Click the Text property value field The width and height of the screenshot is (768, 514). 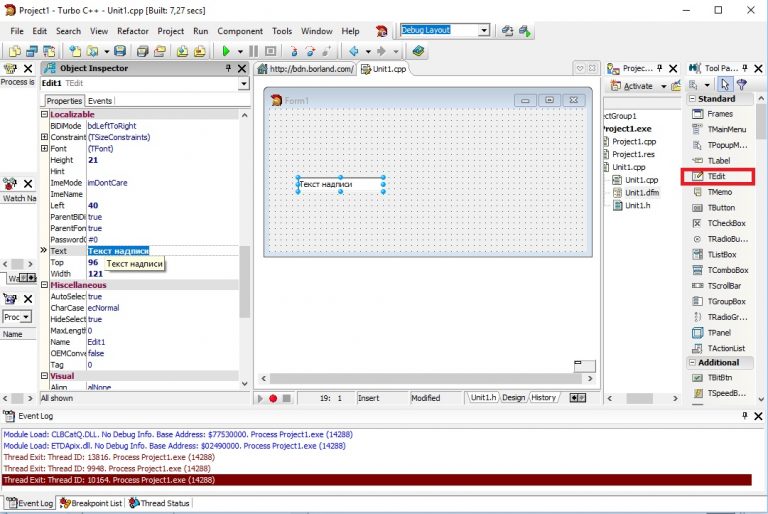[x=163, y=251]
